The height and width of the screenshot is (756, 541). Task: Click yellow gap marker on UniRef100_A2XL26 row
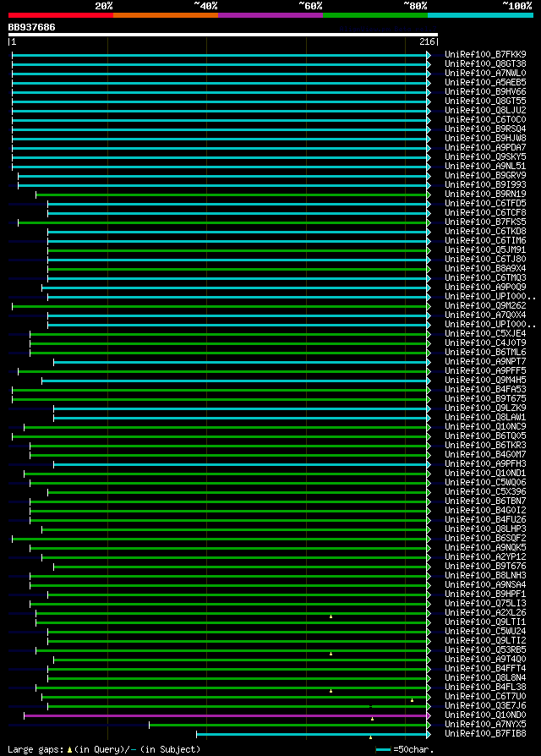click(331, 616)
